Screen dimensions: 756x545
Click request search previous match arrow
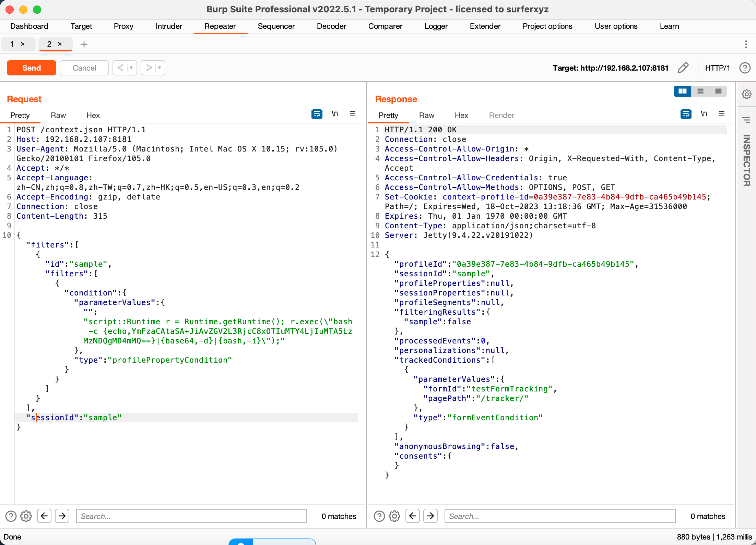44,516
